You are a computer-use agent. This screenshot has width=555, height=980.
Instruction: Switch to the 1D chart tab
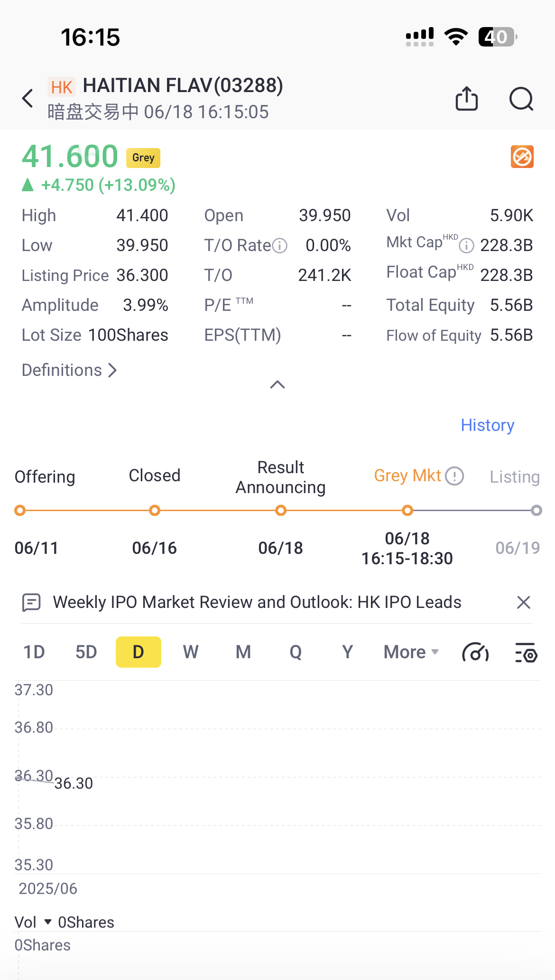pos(34,652)
